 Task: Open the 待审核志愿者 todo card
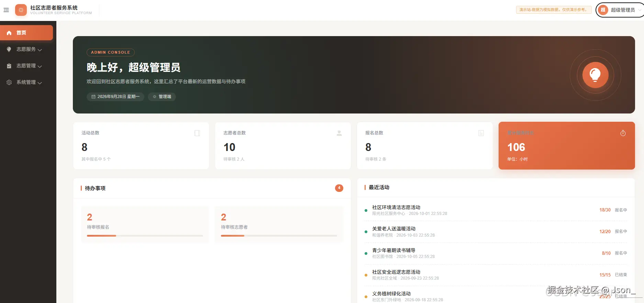(x=279, y=225)
